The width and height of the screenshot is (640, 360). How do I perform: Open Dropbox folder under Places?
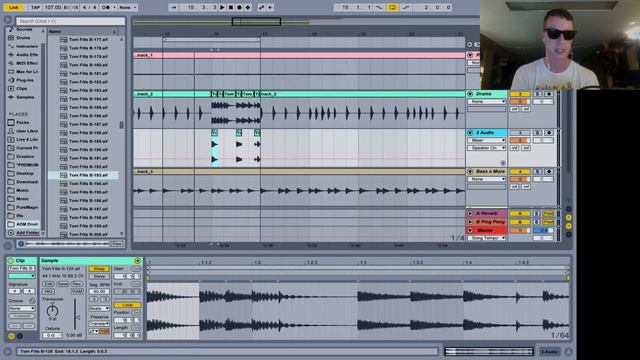click(25, 156)
